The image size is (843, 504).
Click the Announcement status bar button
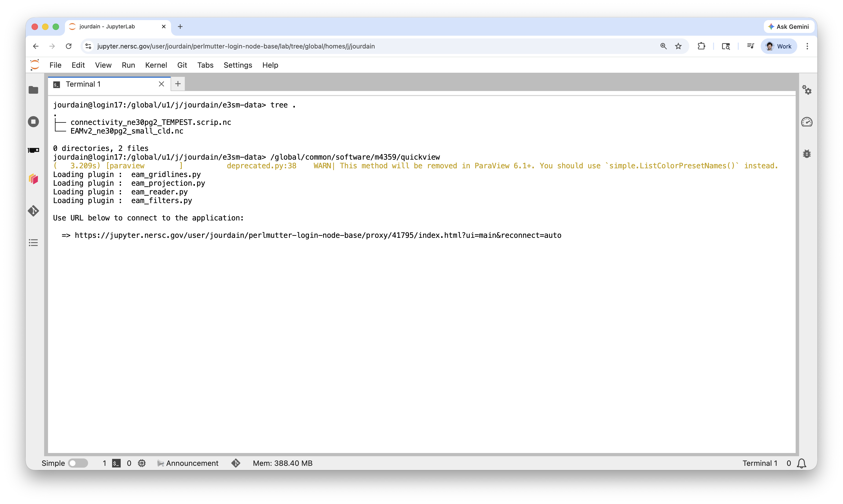click(188, 463)
